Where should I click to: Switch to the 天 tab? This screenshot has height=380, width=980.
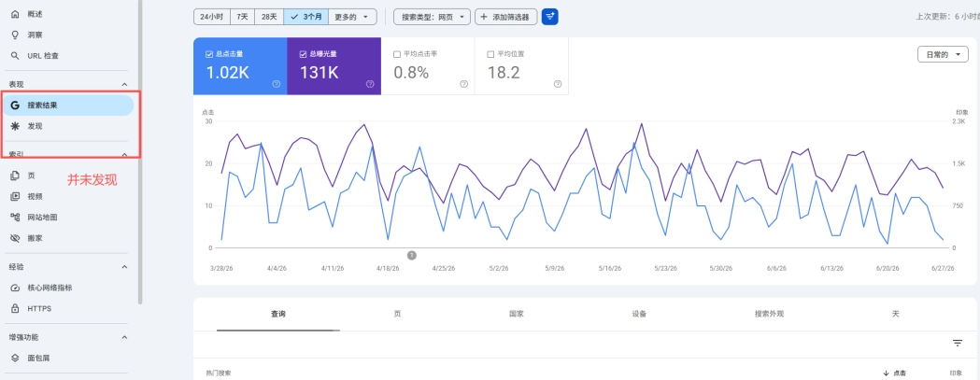(896, 315)
